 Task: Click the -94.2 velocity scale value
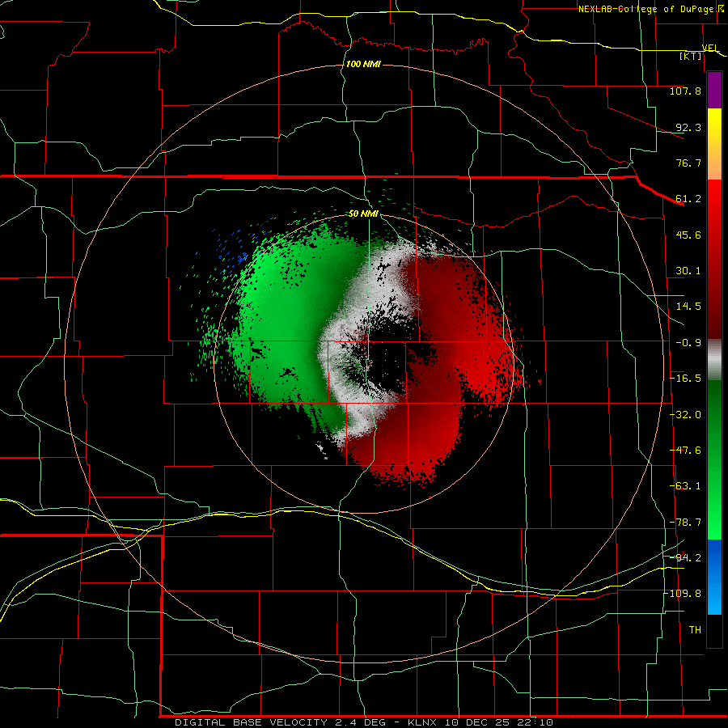tap(685, 558)
